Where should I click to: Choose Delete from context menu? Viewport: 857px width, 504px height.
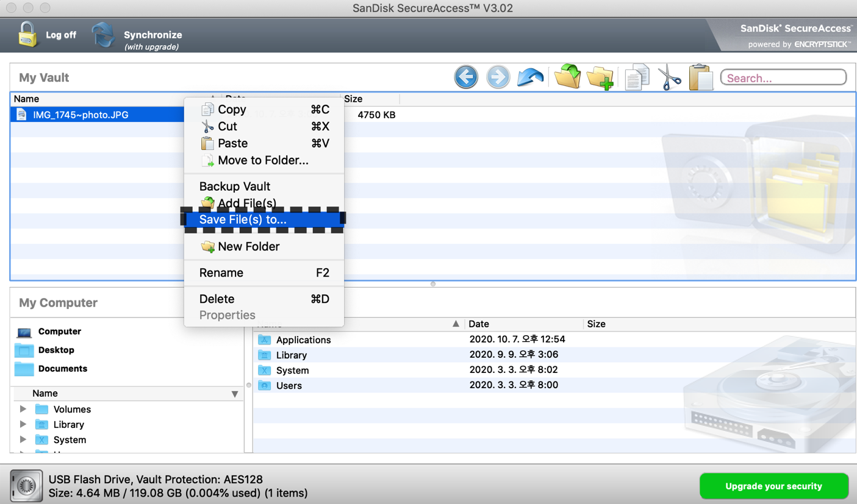point(264,299)
